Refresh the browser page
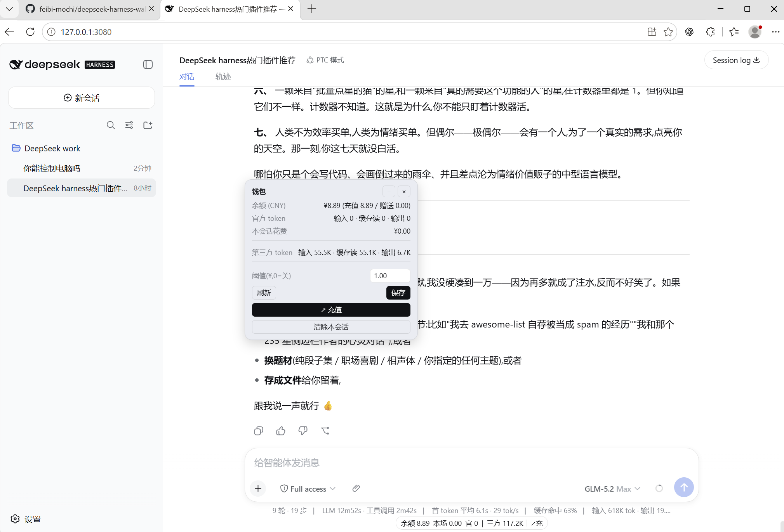Viewport: 784px width, 532px height. (30, 32)
